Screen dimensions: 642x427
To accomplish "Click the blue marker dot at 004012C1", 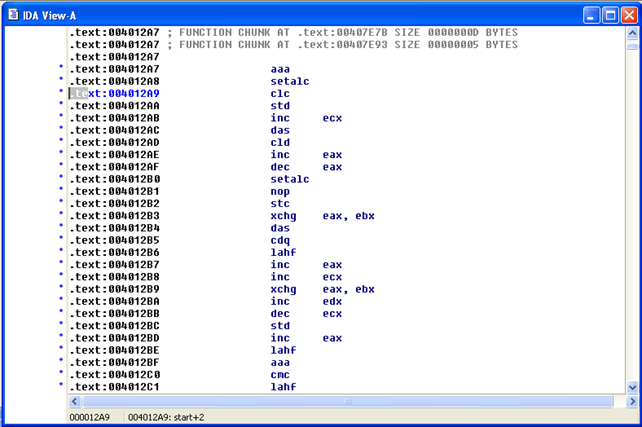I will tap(61, 385).
